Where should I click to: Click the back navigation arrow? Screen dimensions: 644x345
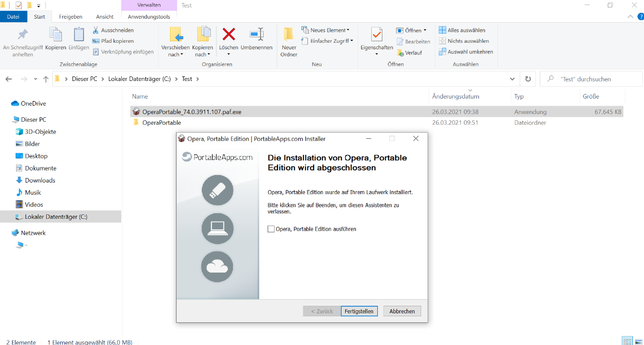pyautogui.click(x=9, y=79)
